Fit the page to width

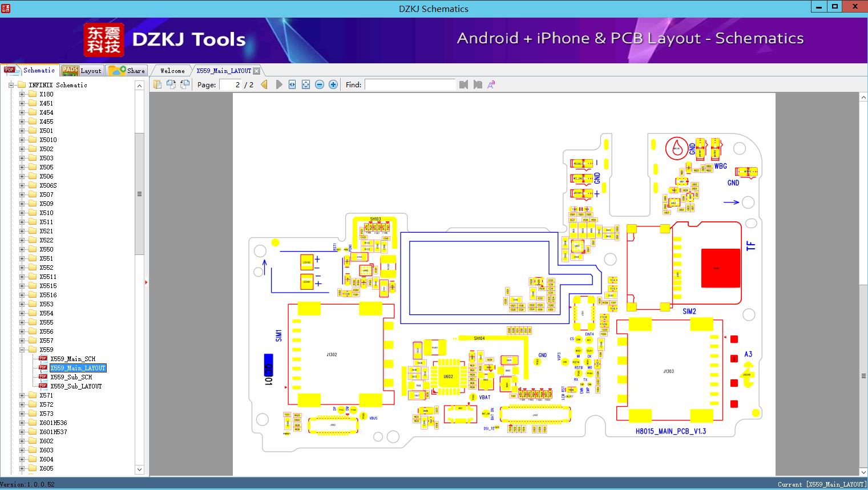point(292,84)
